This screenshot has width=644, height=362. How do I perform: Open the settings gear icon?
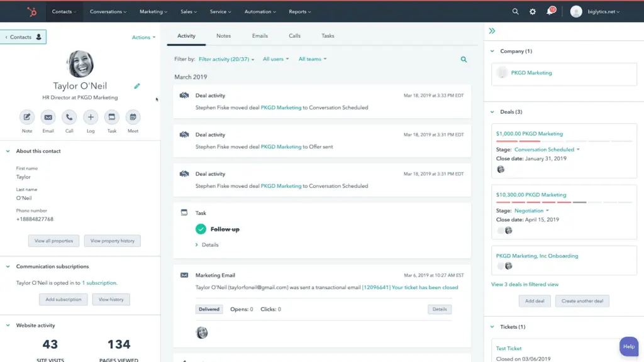(532, 11)
